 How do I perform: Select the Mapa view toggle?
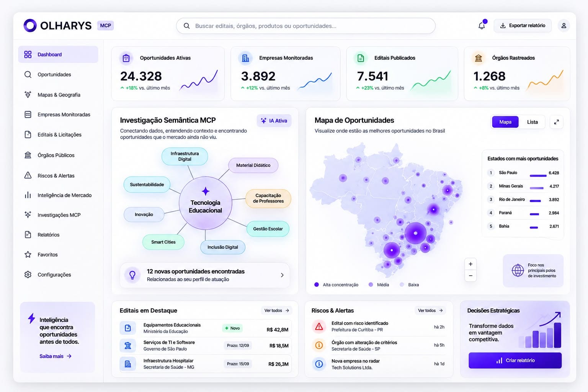click(505, 122)
